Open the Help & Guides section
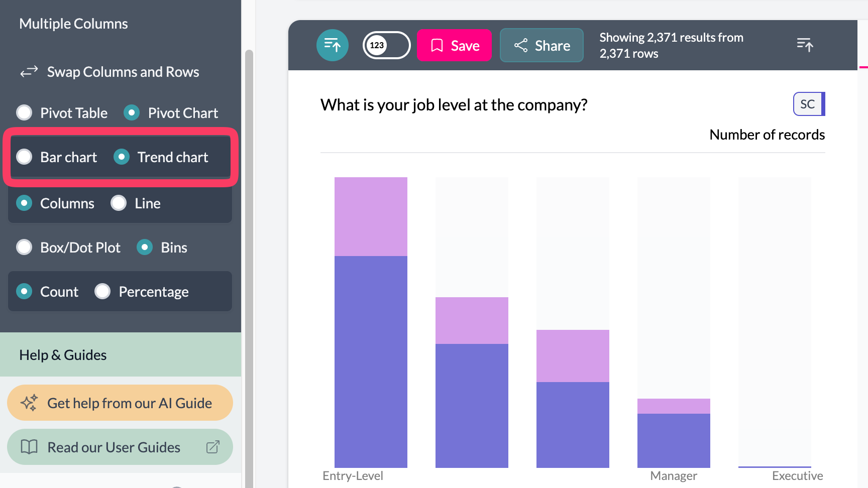The image size is (868, 488). (x=63, y=355)
